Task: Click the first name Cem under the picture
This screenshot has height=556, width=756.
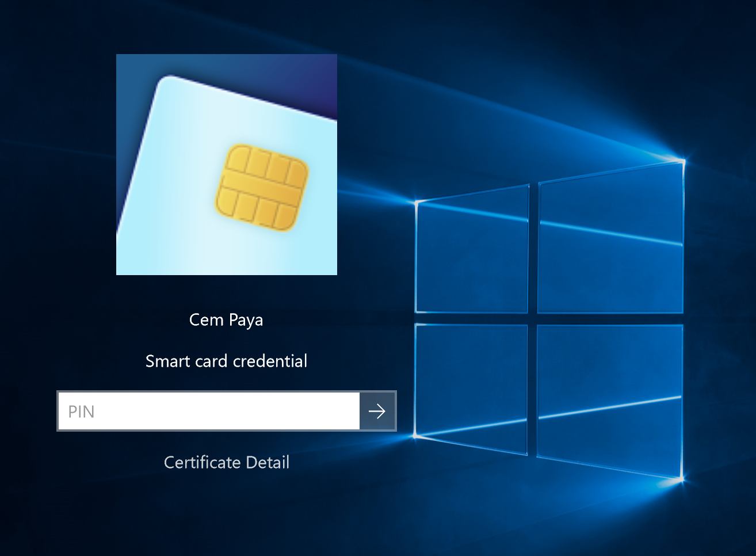Action: pyautogui.click(x=206, y=319)
